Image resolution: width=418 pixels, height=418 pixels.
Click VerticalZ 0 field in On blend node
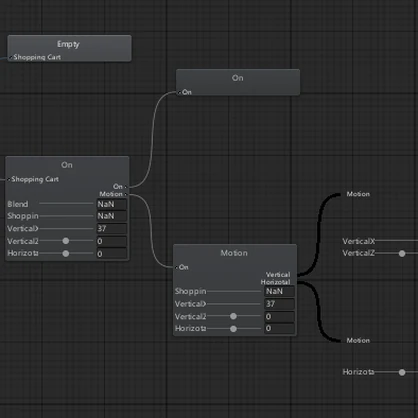[112, 241]
